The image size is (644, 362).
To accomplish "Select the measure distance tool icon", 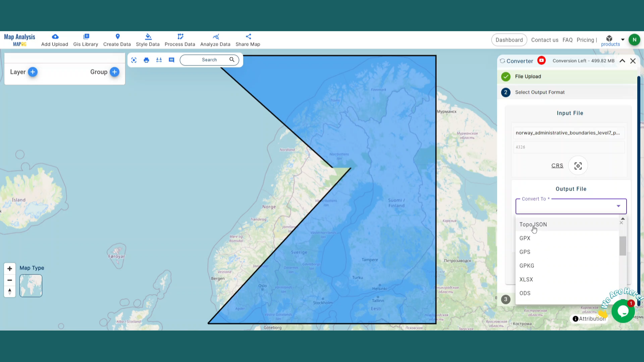I will click(x=159, y=60).
